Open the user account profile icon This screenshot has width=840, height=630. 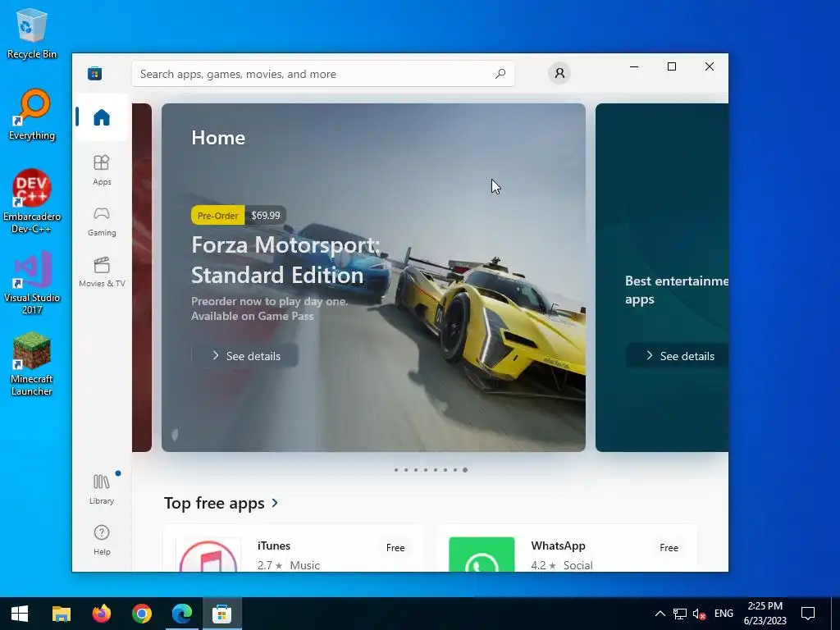point(559,73)
